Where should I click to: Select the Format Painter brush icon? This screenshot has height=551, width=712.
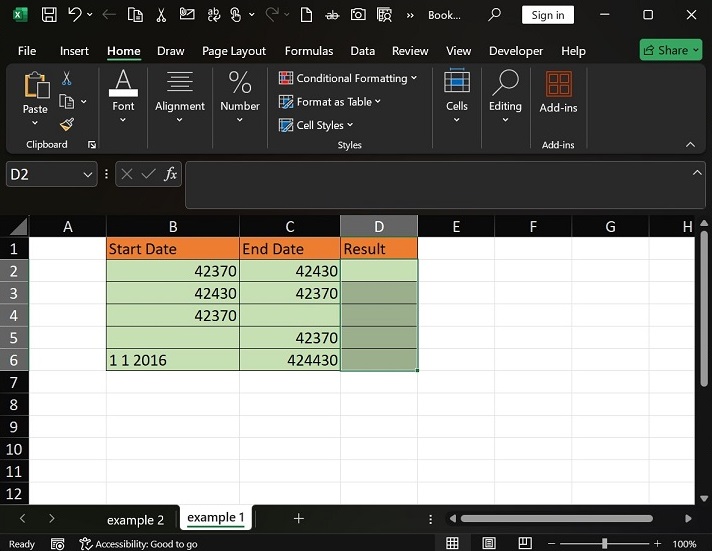pyautogui.click(x=67, y=125)
